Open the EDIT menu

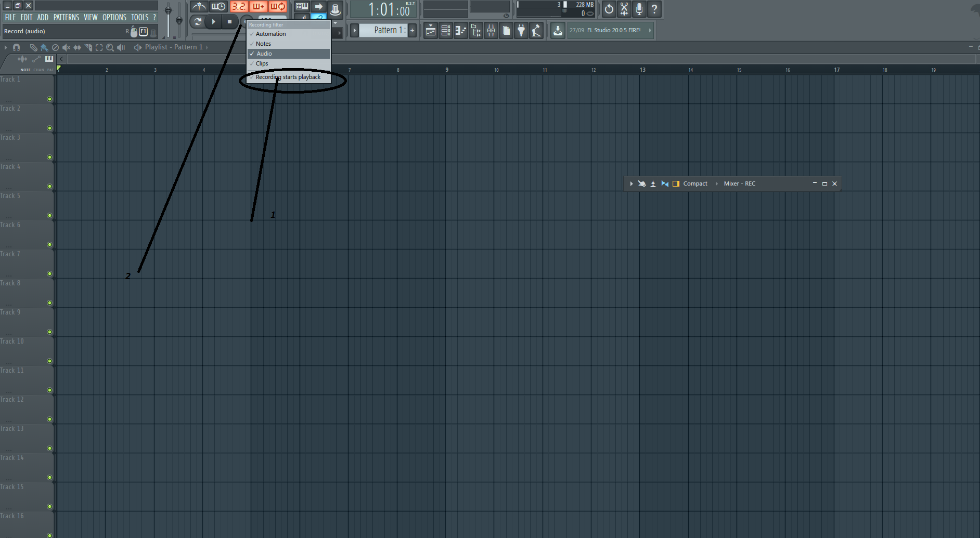(27, 17)
